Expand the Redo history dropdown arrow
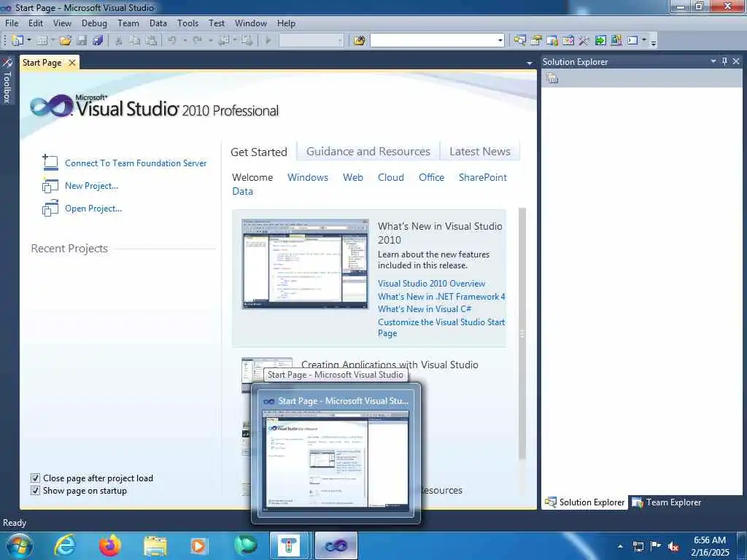The height and width of the screenshot is (560, 747). pos(210,41)
